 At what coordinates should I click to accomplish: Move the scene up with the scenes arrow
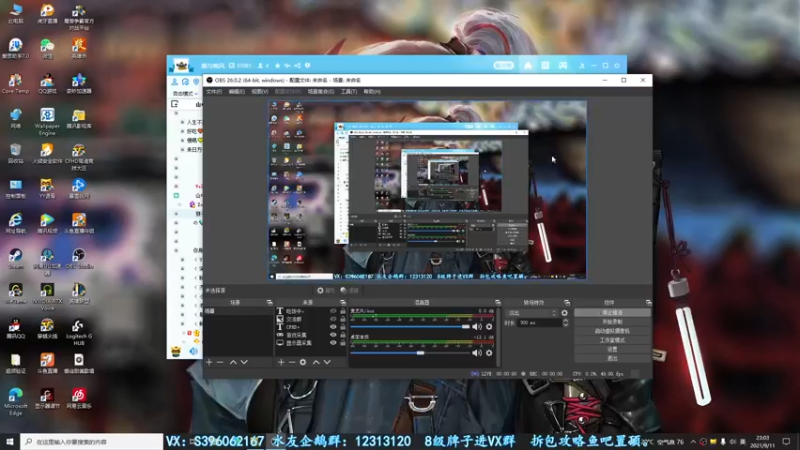pos(233,362)
